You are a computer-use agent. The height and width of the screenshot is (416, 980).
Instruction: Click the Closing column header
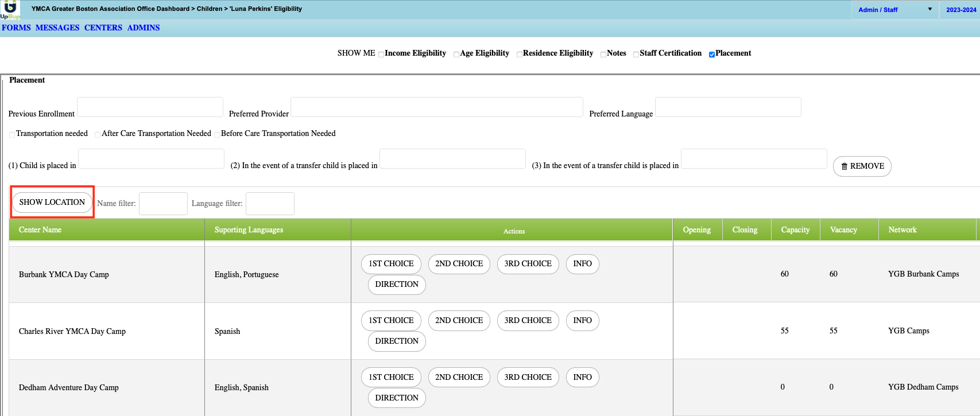tap(746, 230)
